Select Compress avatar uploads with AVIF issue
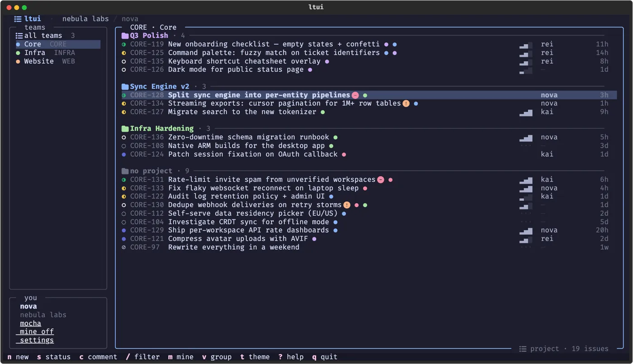 [x=369, y=239]
